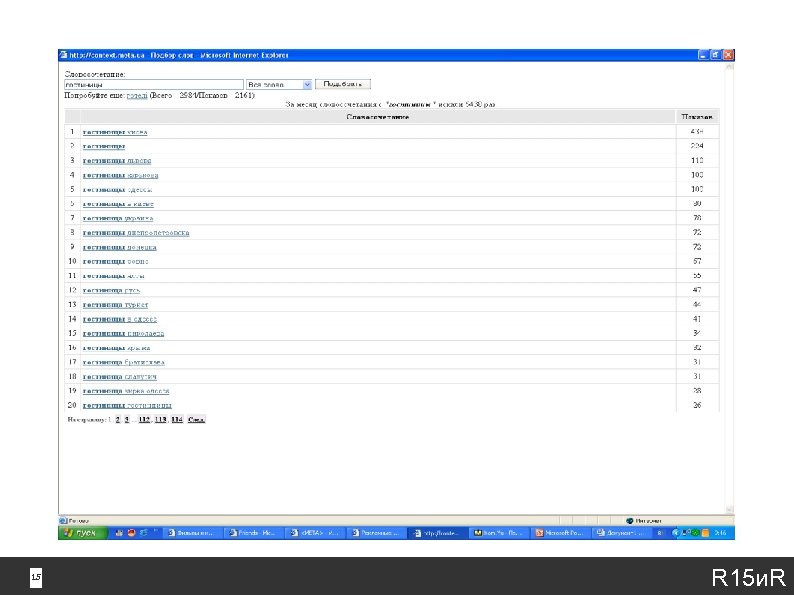Open the Все слова dropdown
The height and width of the screenshot is (595, 794).
click(x=279, y=85)
